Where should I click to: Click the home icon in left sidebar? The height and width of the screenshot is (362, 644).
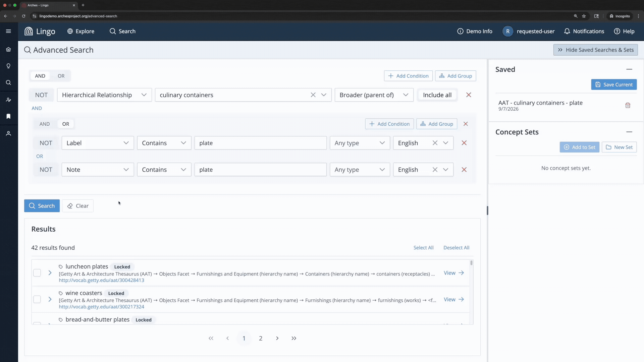tap(8, 49)
